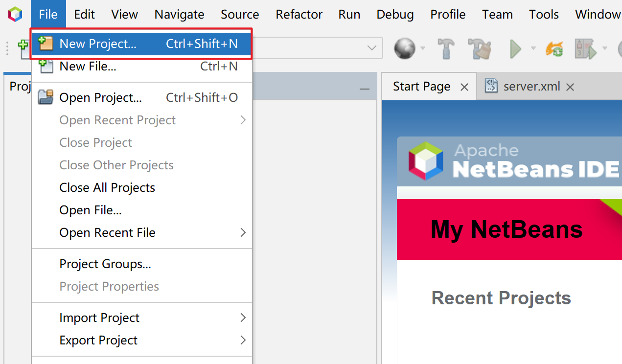This screenshot has width=622, height=364.
Task: Click the New Project icon in menu
Action: 46,44
